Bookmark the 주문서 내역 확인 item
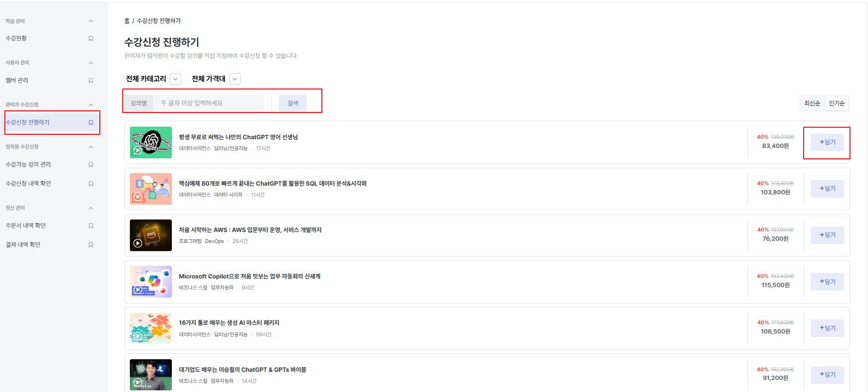Screen dimensions: 868x392 91,226
